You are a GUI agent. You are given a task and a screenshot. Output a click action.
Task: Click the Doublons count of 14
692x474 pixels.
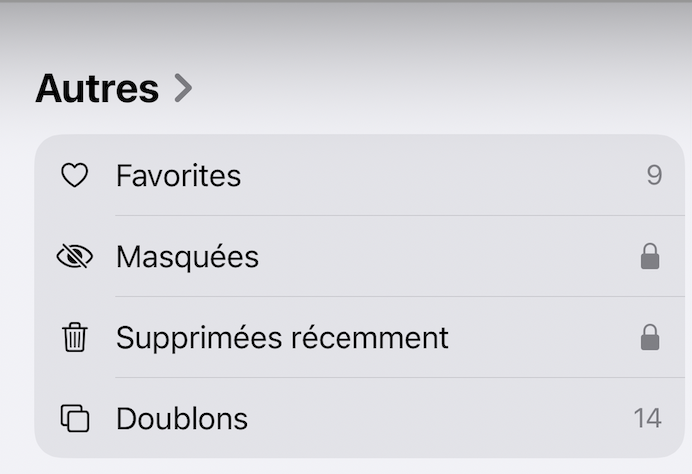tap(647, 418)
